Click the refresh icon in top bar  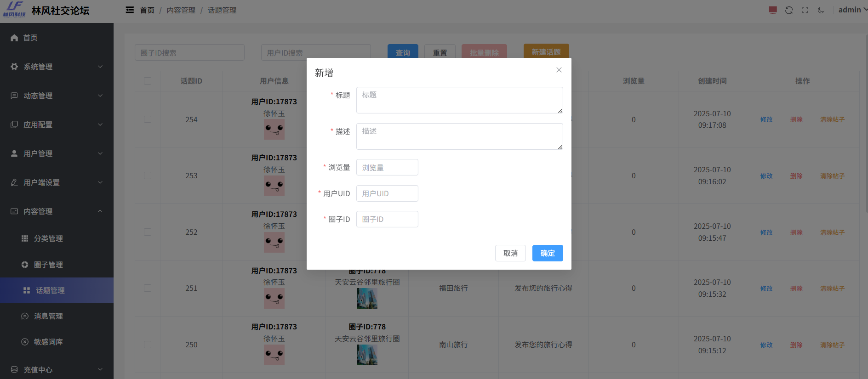pyautogui.click(x=789, y=10)
